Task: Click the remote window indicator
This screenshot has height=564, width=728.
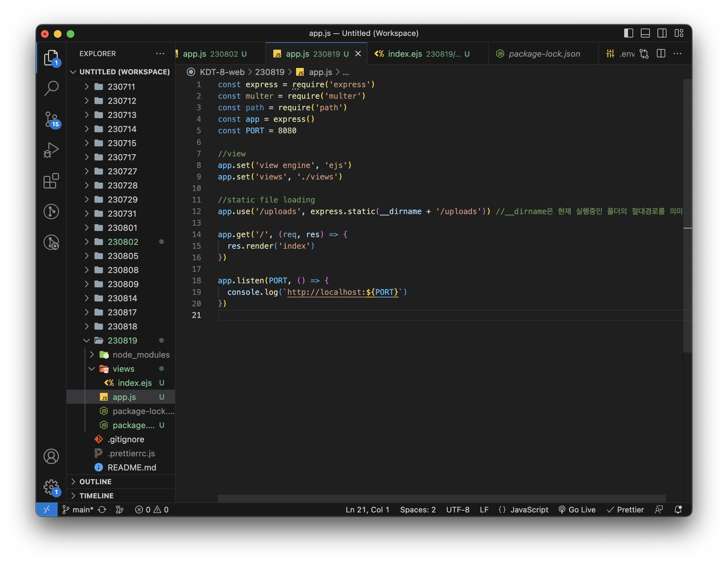Action: coord(47,510)
